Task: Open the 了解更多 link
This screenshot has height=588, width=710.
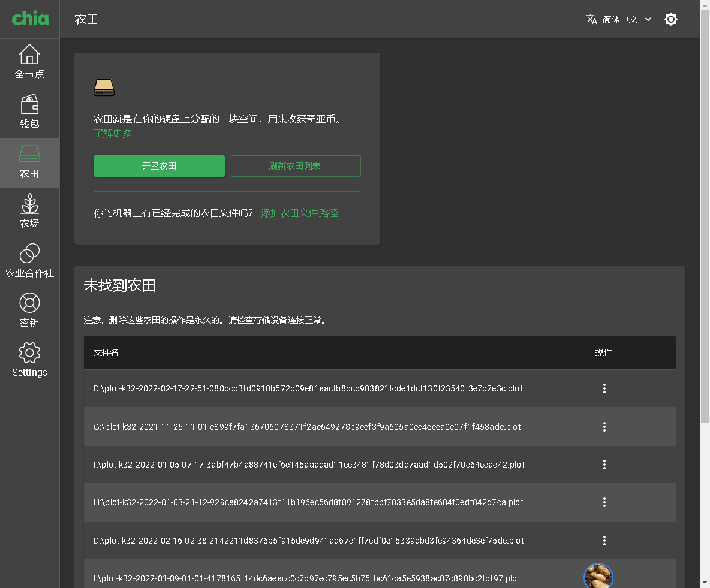Action: click(113, 134)
